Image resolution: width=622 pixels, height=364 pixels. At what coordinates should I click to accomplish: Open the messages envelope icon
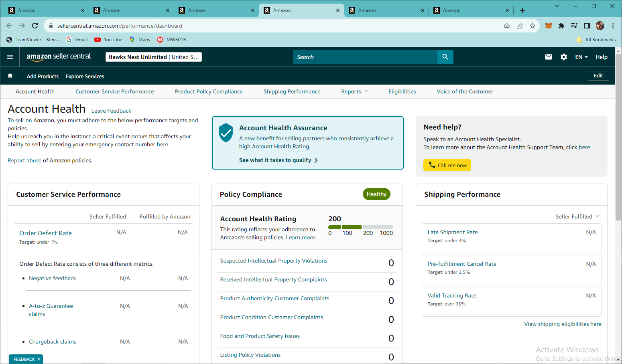pyautogui.click(x=548, y=57)
